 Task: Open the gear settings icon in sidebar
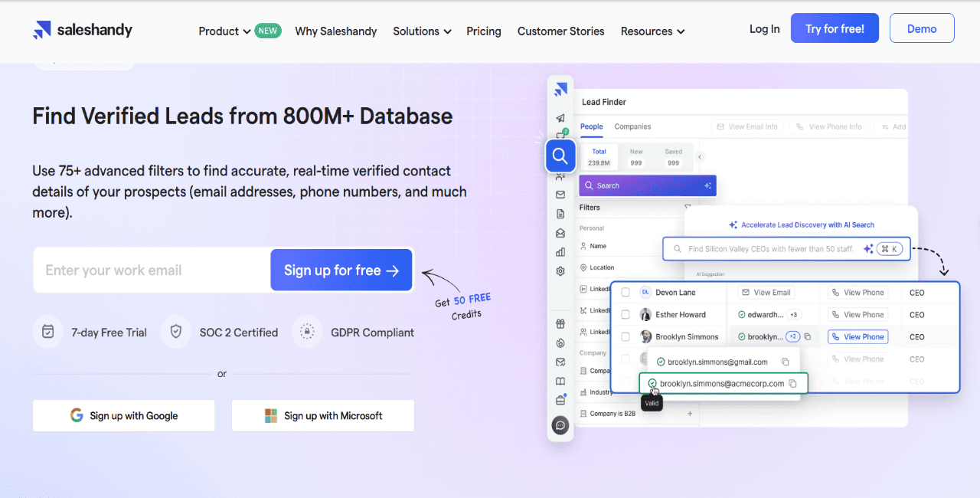tap(560, 271)
